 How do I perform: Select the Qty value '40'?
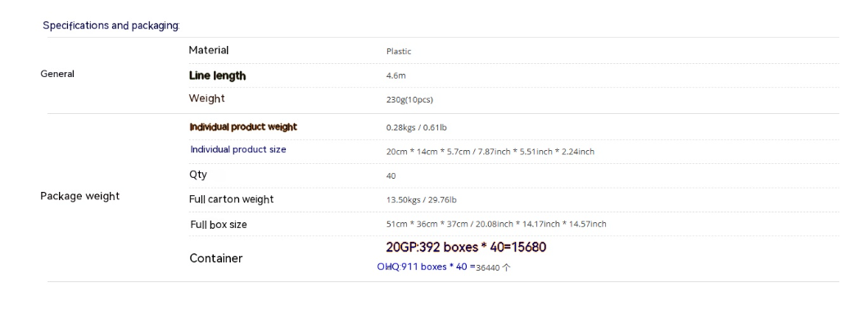[x=391, y=175]
